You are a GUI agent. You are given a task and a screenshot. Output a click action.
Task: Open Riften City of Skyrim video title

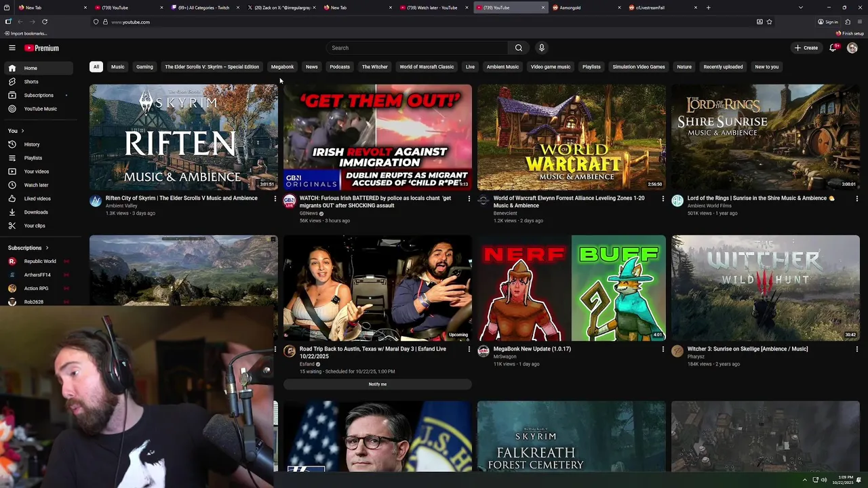(x=182, y=199)
